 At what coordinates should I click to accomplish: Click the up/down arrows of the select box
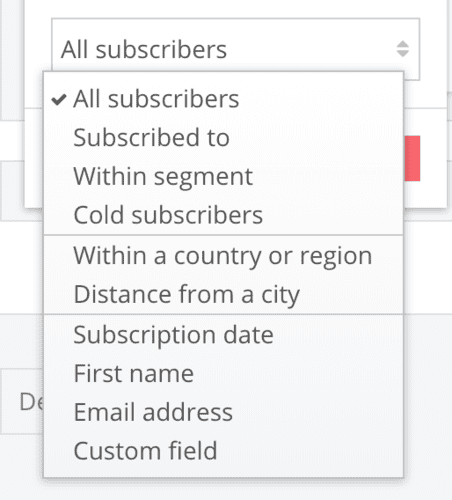(x=403, y=49)
